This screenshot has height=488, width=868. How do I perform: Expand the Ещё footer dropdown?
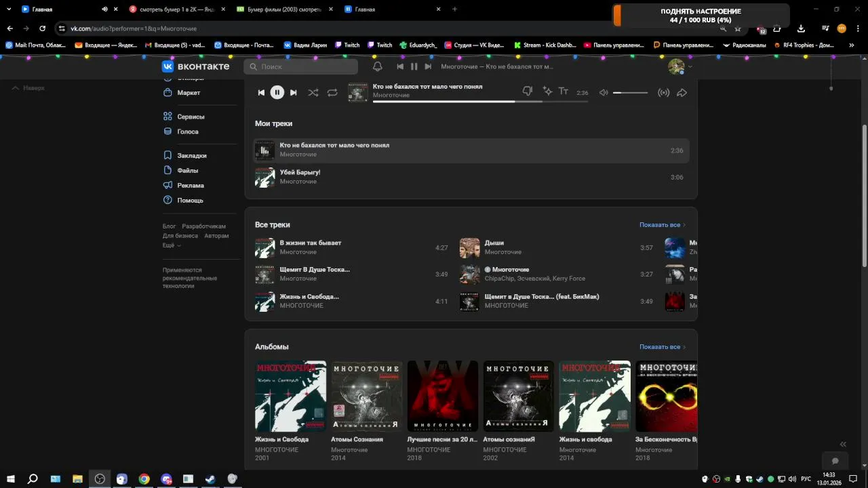(172, 245)
